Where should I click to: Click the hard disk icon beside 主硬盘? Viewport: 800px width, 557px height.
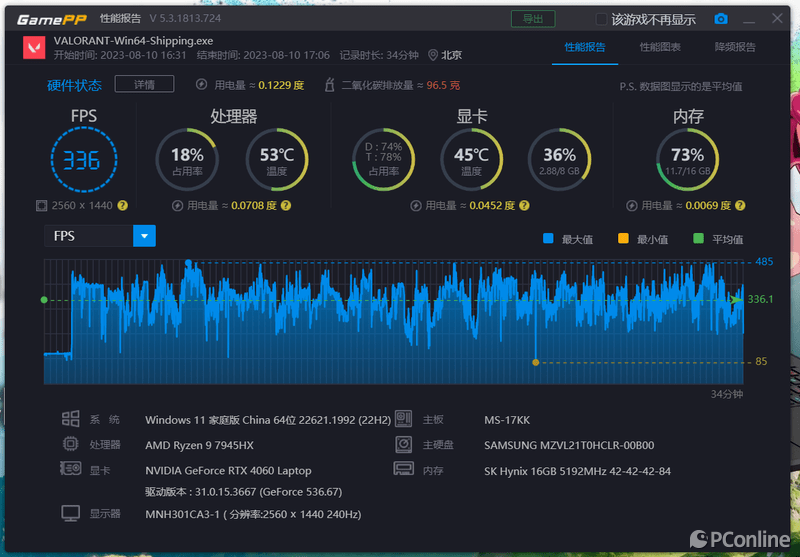click(403, 444)
